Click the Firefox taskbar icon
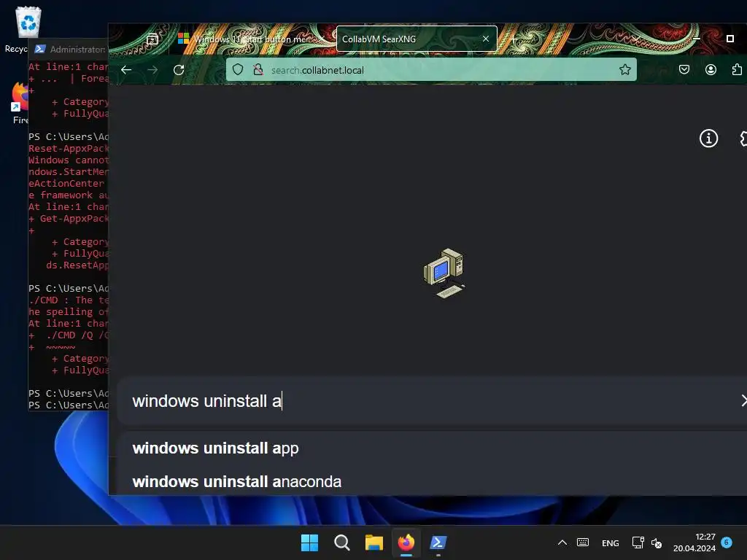Image resolution: width=747 pixels, height=560 pixels. click(x=406, y=542)
